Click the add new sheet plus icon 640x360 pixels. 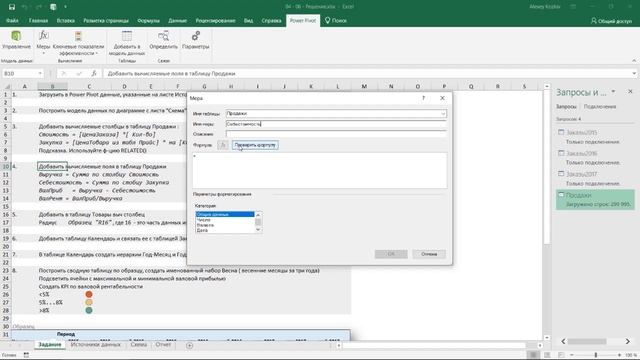click(189, 345)
